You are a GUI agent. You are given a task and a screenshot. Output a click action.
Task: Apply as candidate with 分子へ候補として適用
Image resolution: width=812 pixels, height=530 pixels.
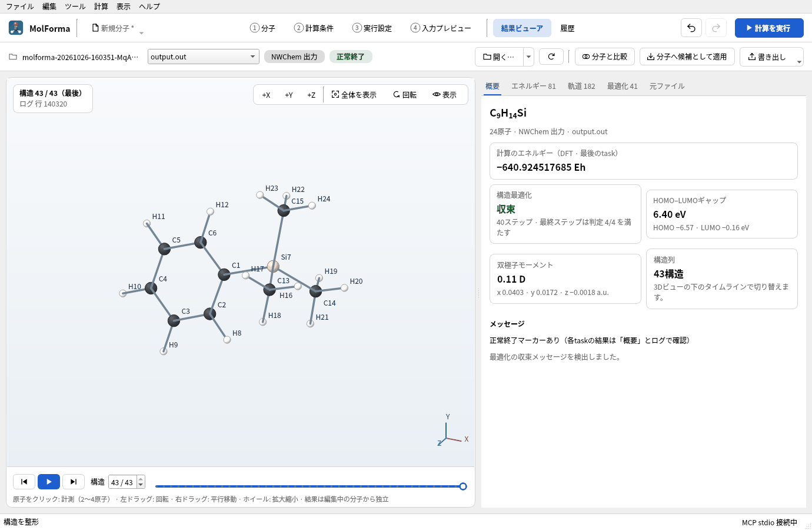coord(687,57)
